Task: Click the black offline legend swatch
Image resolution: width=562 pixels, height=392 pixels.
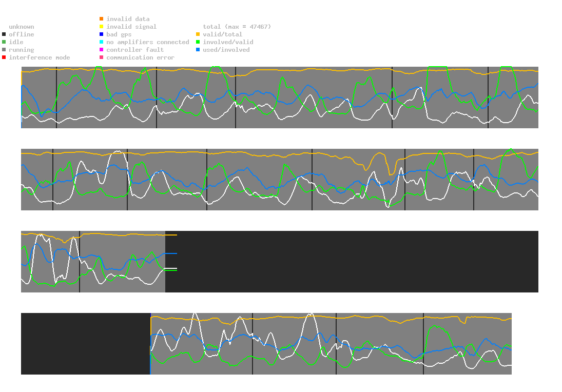Action: [4, 34]
